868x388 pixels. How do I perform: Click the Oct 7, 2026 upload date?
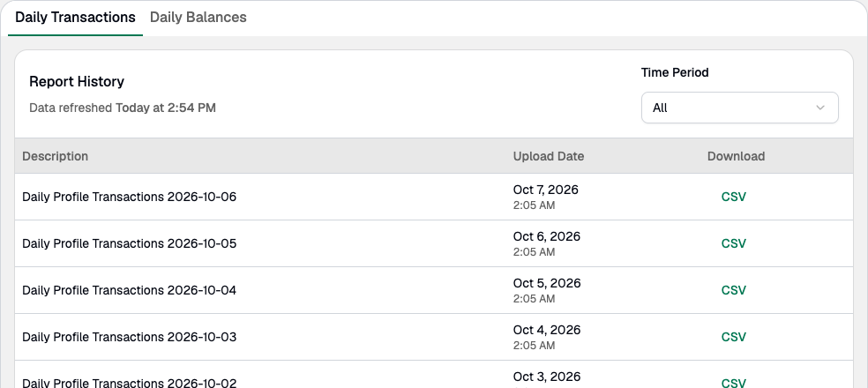[x=545, y=190]
